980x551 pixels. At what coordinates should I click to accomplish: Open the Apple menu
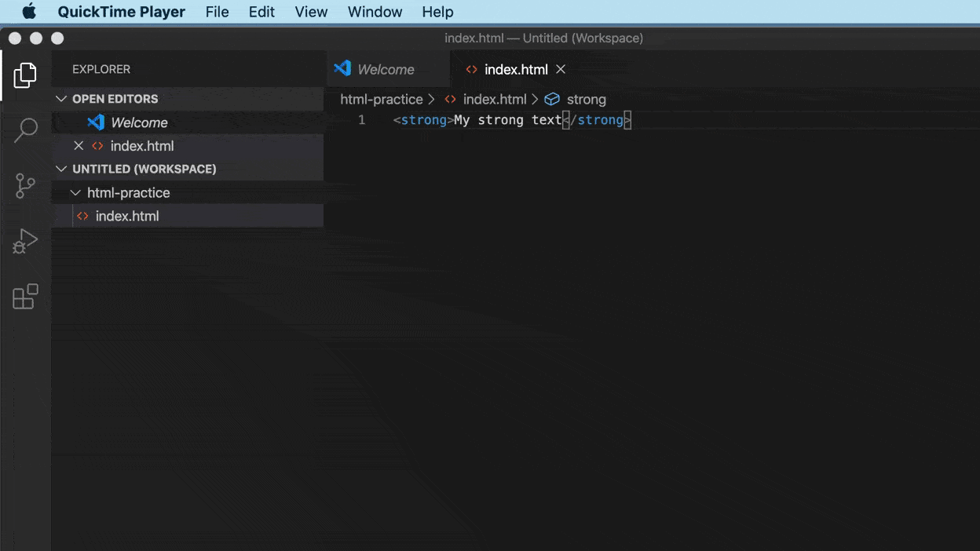[x=29, y=12]
